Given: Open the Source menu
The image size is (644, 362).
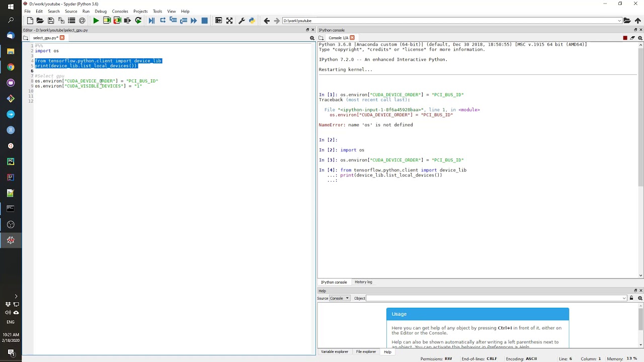Looking at the screenshot, I should tap(71, 11).
